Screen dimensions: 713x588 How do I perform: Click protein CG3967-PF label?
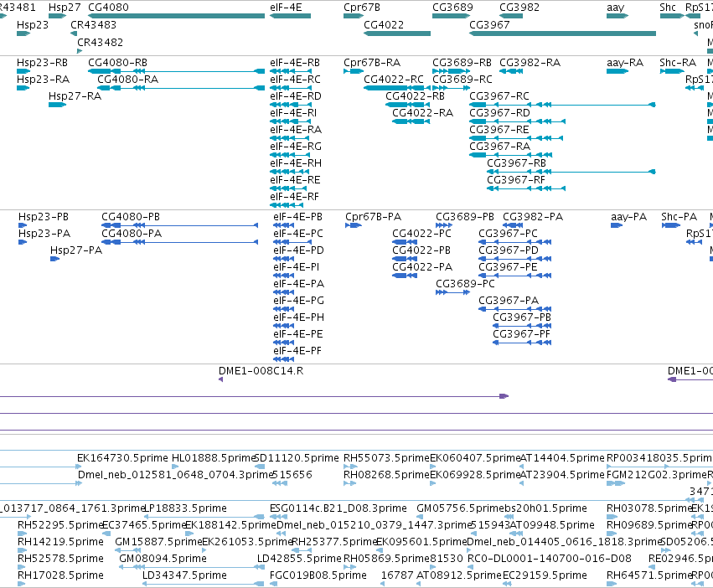522,334
